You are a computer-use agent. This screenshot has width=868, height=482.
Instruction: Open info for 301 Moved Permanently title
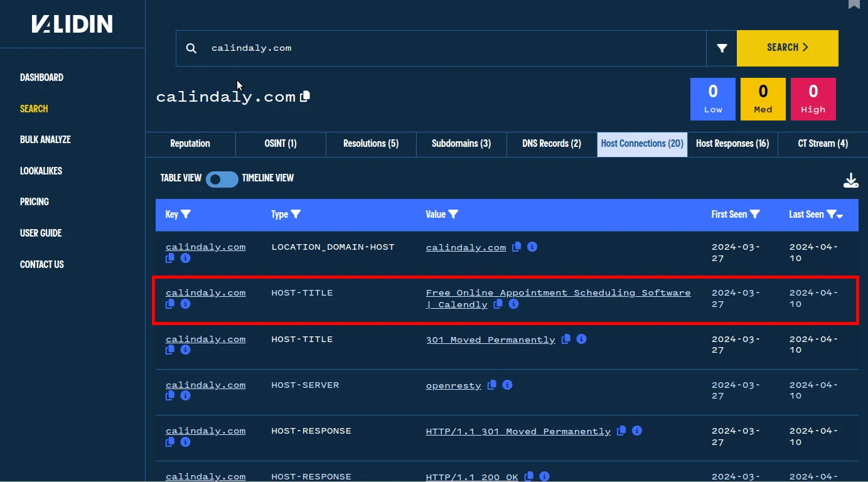pyautogui.click(x=581, y=339)
